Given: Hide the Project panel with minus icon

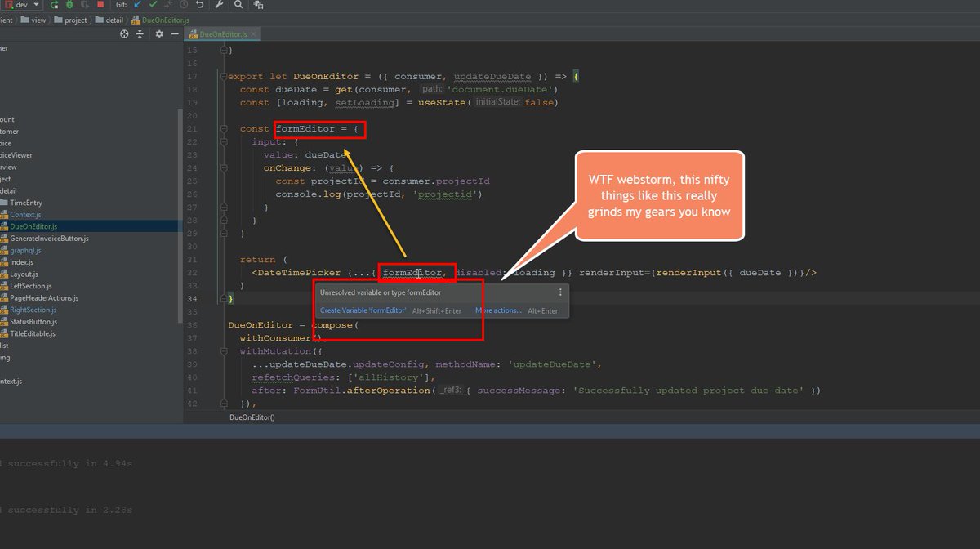Looking at the screenshot, I should point(175,34).
